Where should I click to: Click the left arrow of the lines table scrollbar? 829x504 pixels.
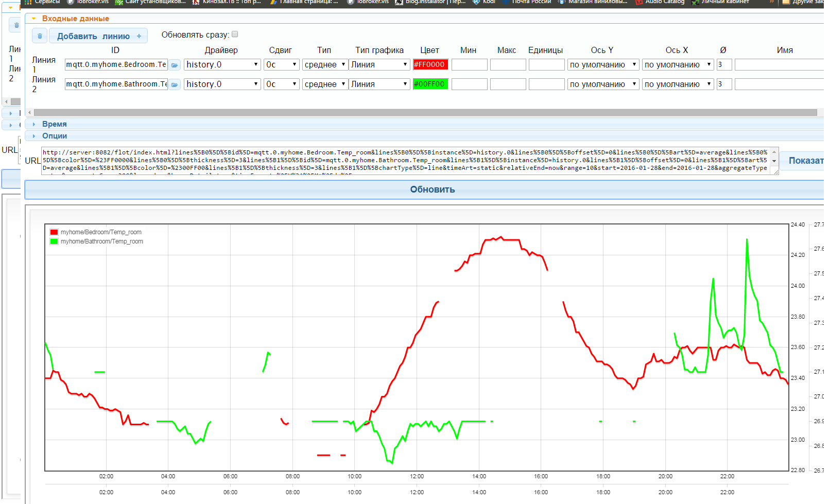[x=30, y=112]
